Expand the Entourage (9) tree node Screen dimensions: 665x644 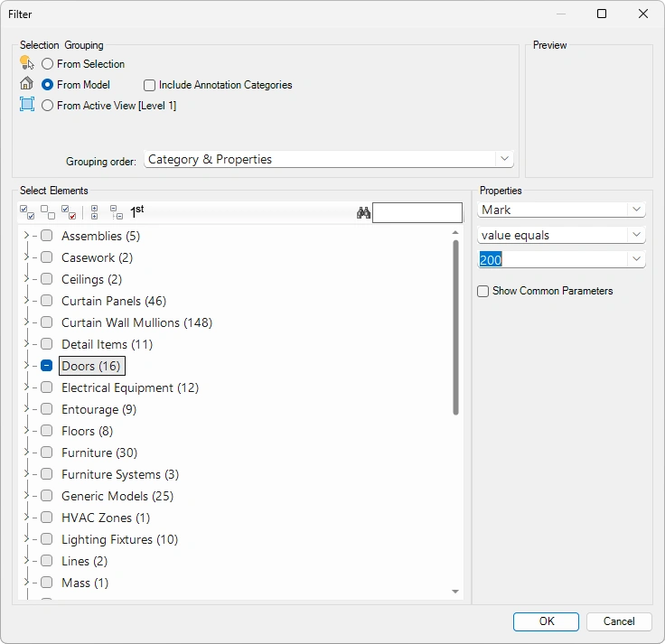coord(26,408)
